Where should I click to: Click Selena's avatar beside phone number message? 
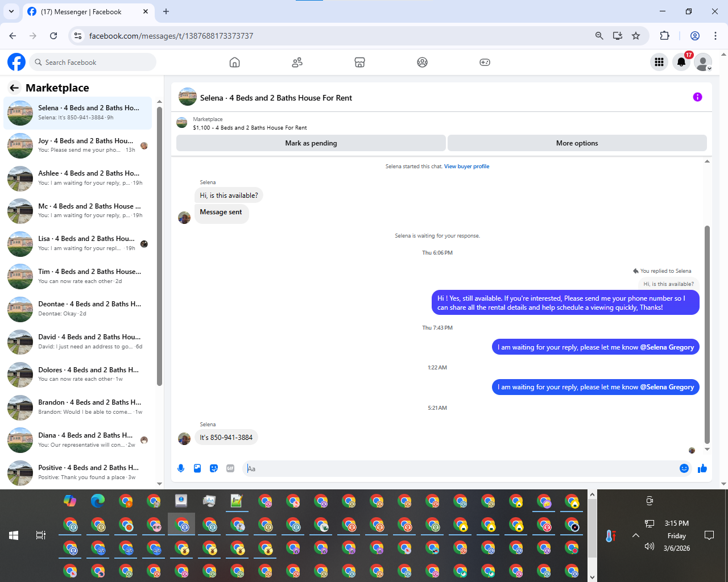184,439
